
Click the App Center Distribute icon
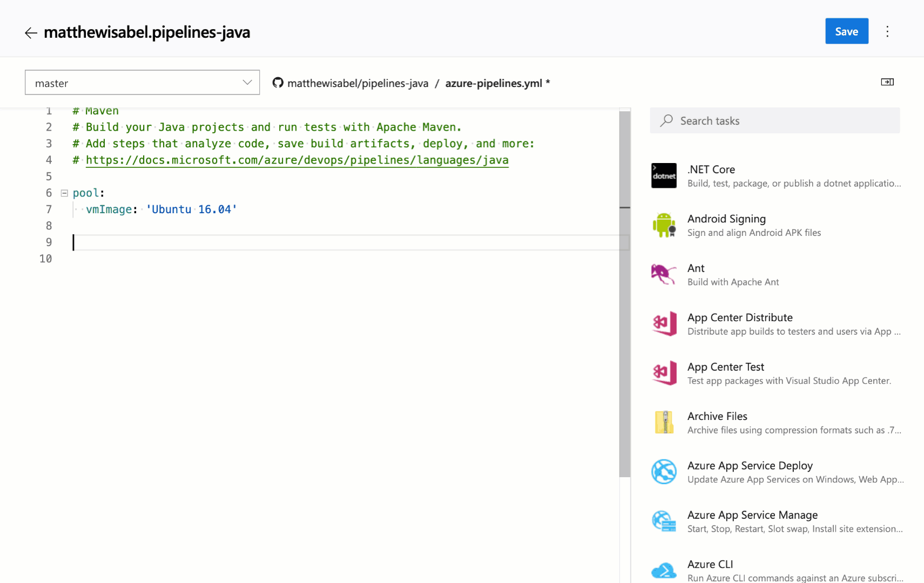coord(664,324)
